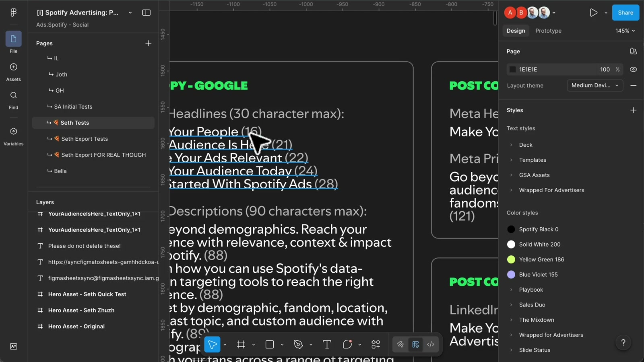
Task: Open the page variable modes icon
Action: 633,51
